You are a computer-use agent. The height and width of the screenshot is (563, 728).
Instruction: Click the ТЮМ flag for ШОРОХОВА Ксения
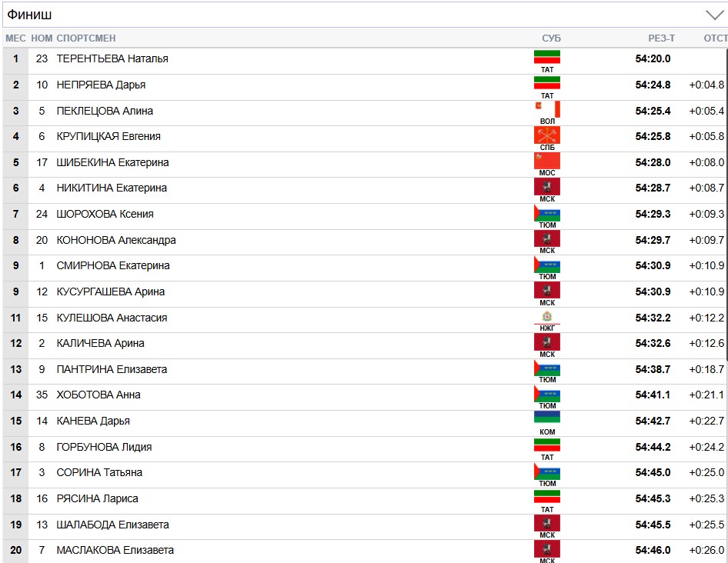pyautogui.click(x=547, y=213)
